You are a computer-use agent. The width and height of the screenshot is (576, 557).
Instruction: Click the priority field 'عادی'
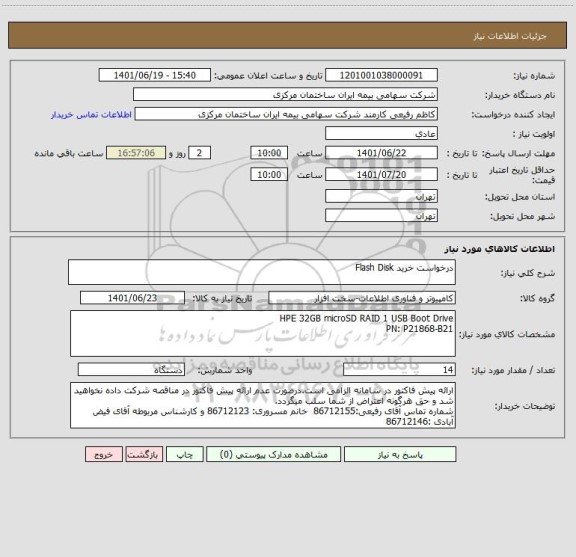click(x=381, y=133)
